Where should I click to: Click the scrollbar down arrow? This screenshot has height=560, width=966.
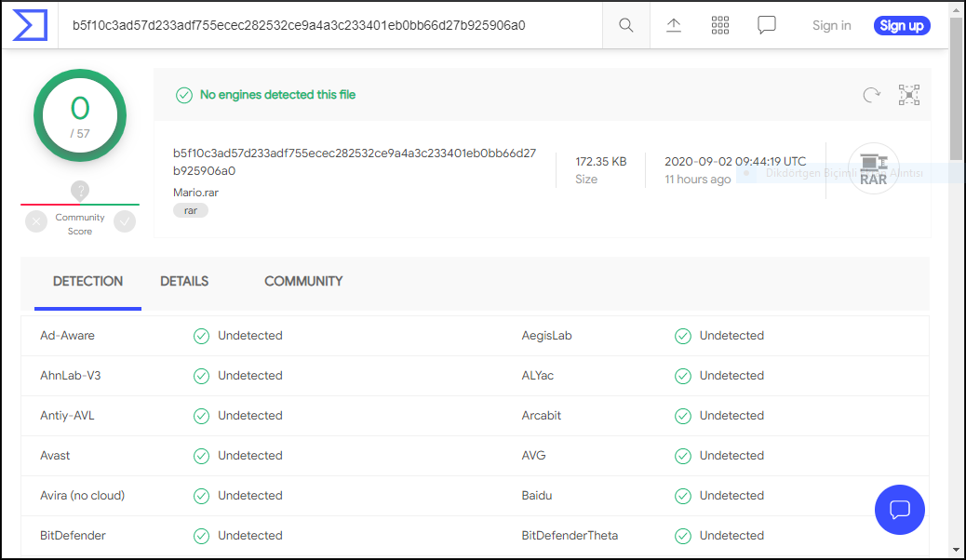click(956, 550)
